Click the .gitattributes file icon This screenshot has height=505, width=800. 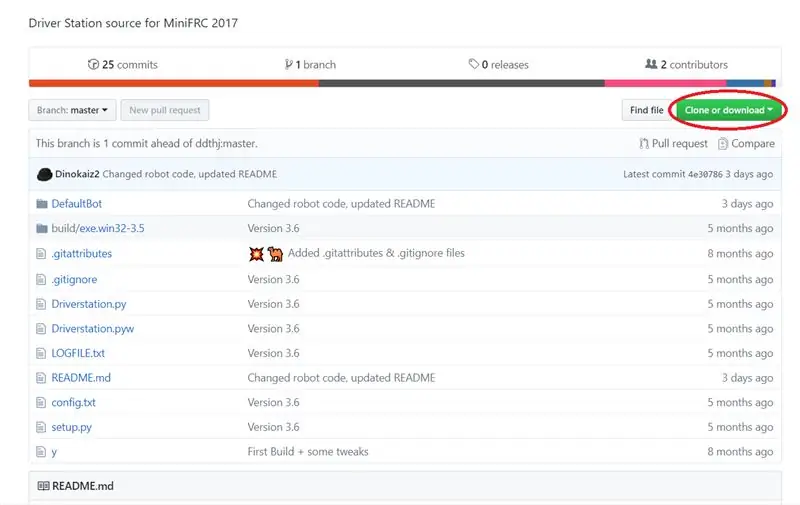(x=41, y=254)
